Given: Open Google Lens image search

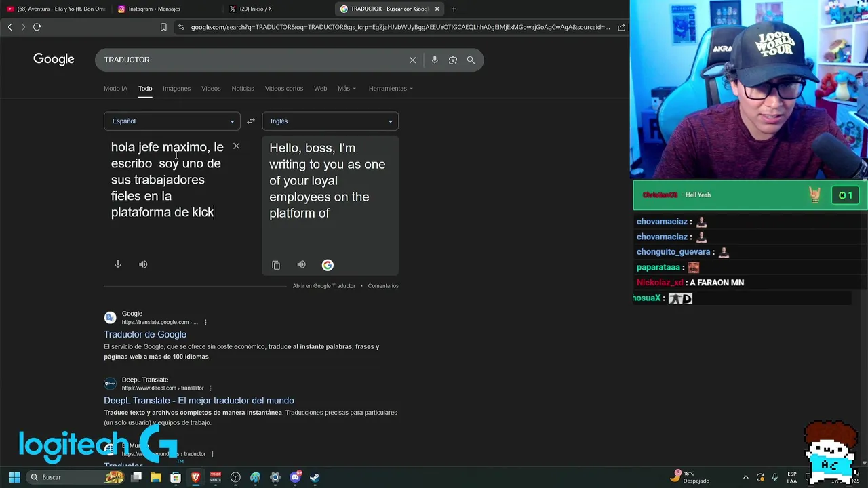Looking at the screenshot, I should (453, 60).
